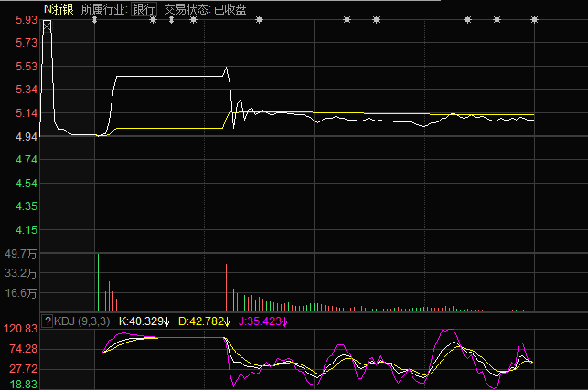The height and width of the screenshot is (390, 588).
Task: Click the down arrow after D:42.782
Action: 226,321
